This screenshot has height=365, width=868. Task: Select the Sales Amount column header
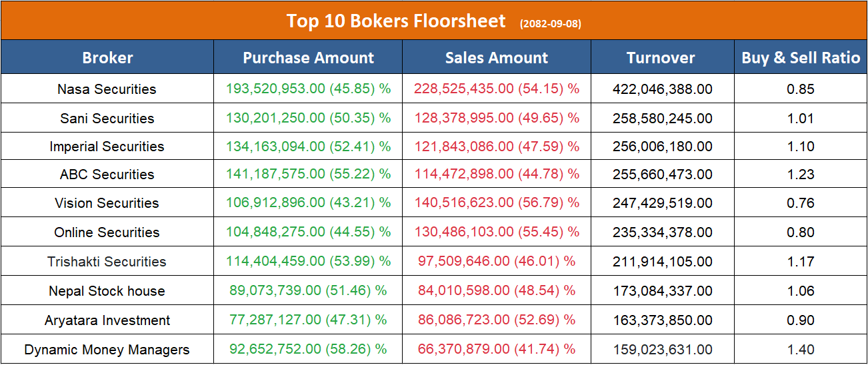click(497, 58)
